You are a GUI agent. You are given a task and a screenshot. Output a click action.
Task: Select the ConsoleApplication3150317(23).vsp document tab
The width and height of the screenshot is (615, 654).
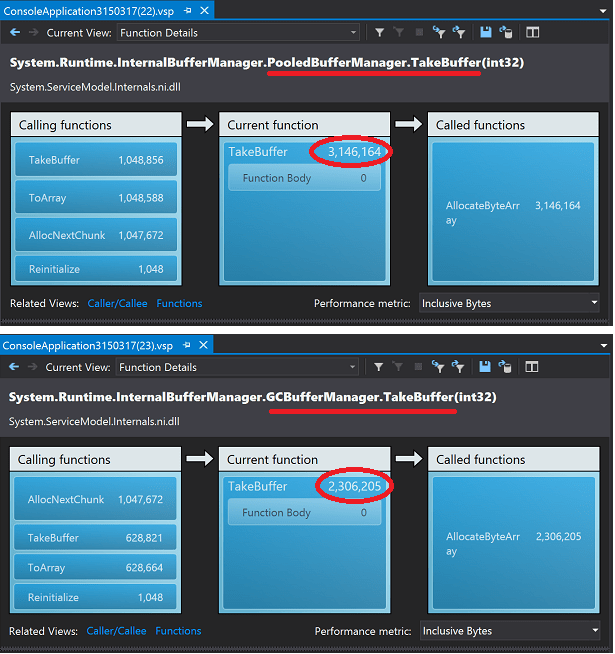point(88,345)
